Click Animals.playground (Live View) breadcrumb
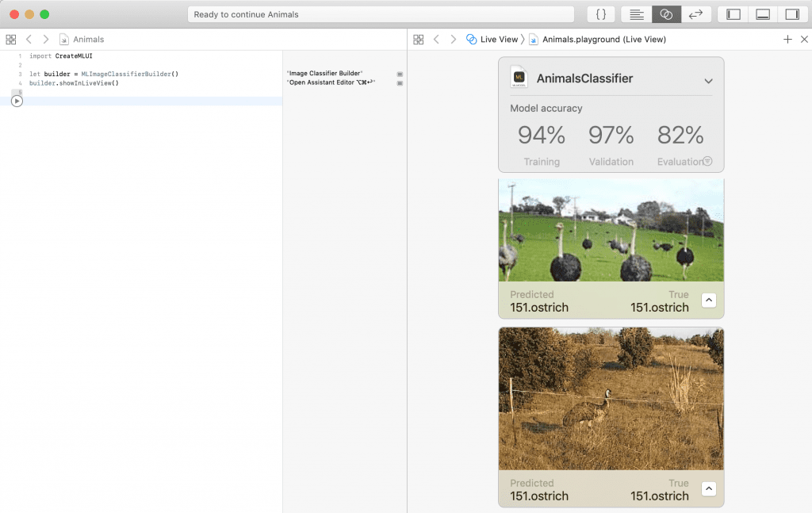 tap(603, 39)
